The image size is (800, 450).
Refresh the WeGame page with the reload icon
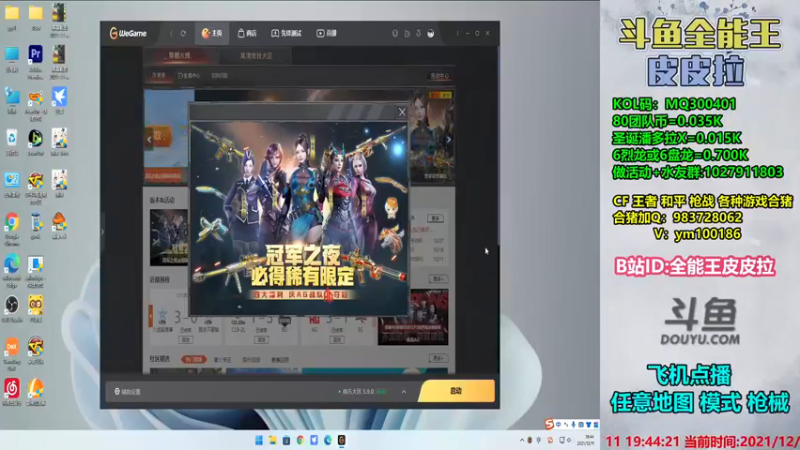tap(183, 33)
